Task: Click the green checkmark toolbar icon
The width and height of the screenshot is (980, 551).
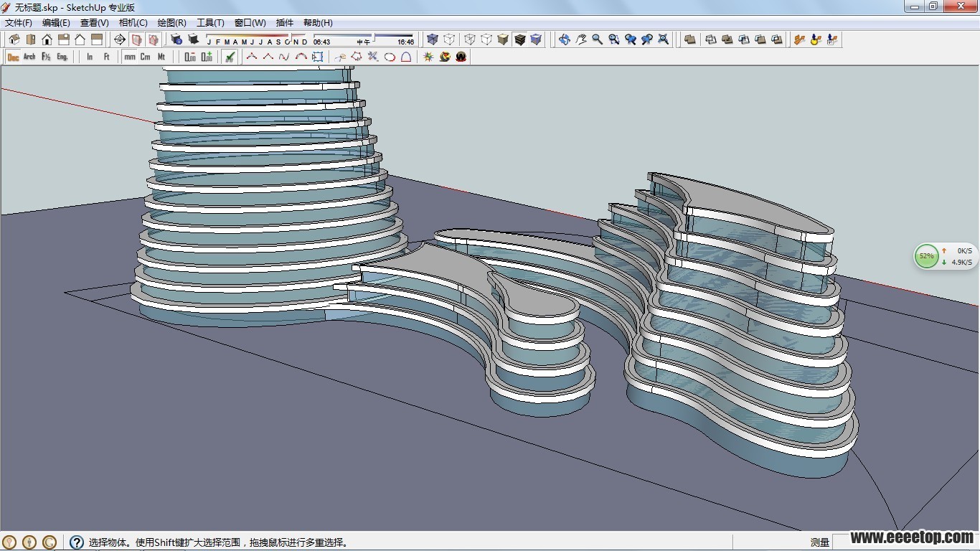Action: pos(230,56)
